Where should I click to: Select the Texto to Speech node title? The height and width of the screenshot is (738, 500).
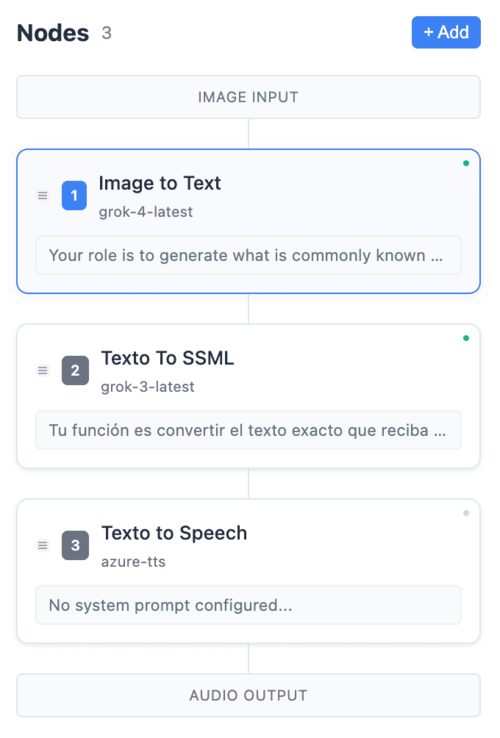pos(174,533)
